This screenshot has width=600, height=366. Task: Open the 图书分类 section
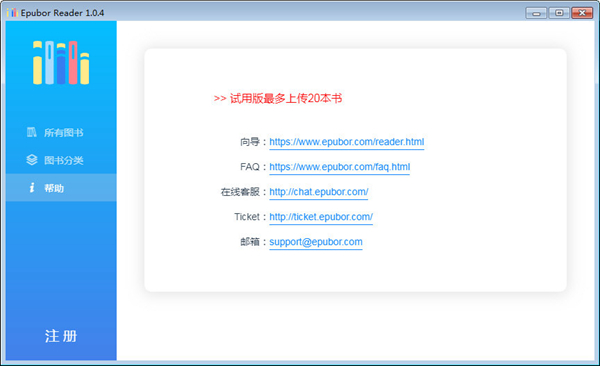click(x=61, y=160)
